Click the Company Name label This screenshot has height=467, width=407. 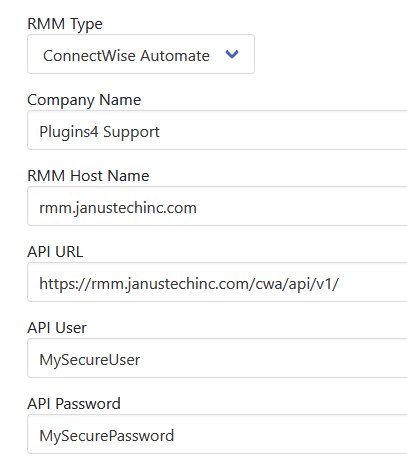tap(84, 100)
